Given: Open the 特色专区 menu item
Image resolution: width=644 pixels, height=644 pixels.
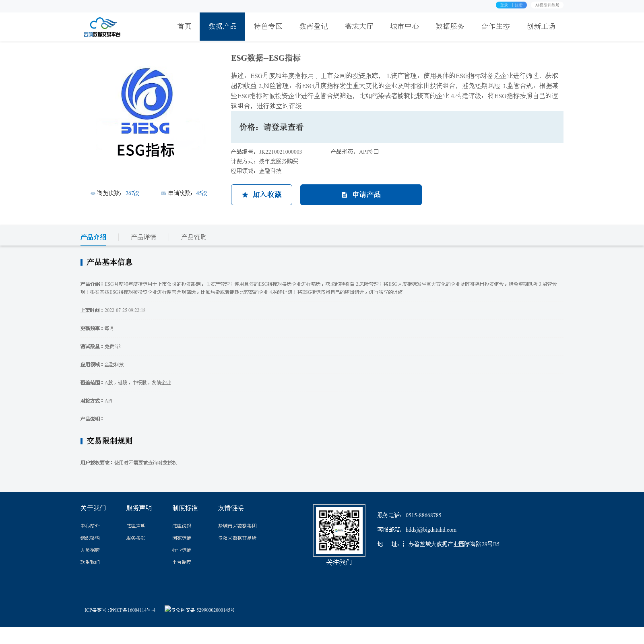Looking at the screenshot, I should 268,27.
